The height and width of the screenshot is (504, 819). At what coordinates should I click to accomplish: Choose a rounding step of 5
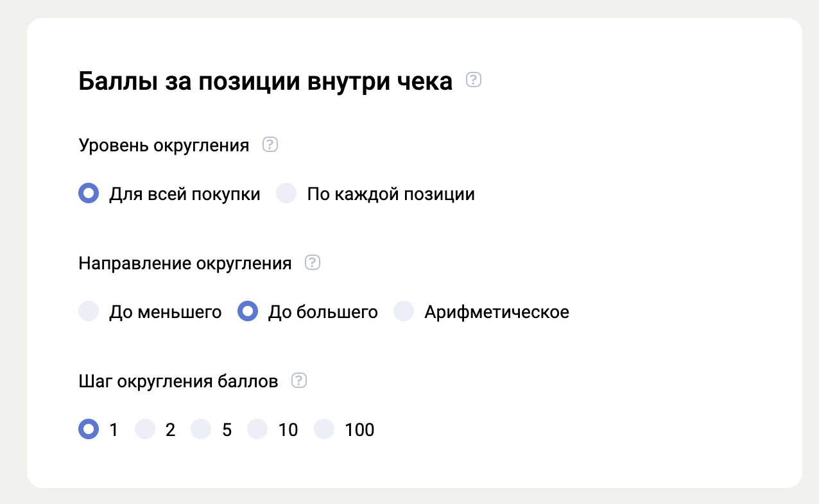(202, 429)
